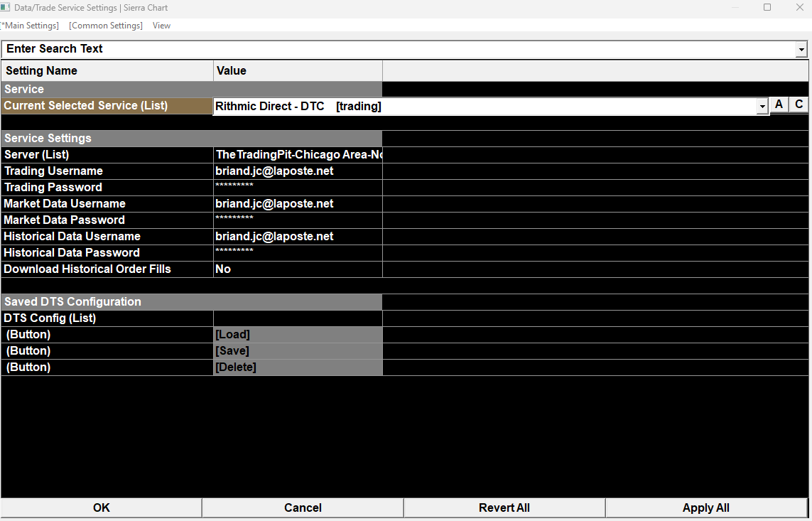Expand the search text dropdown arrow
This screenshot has height=521, width=812.
[801, 49]
